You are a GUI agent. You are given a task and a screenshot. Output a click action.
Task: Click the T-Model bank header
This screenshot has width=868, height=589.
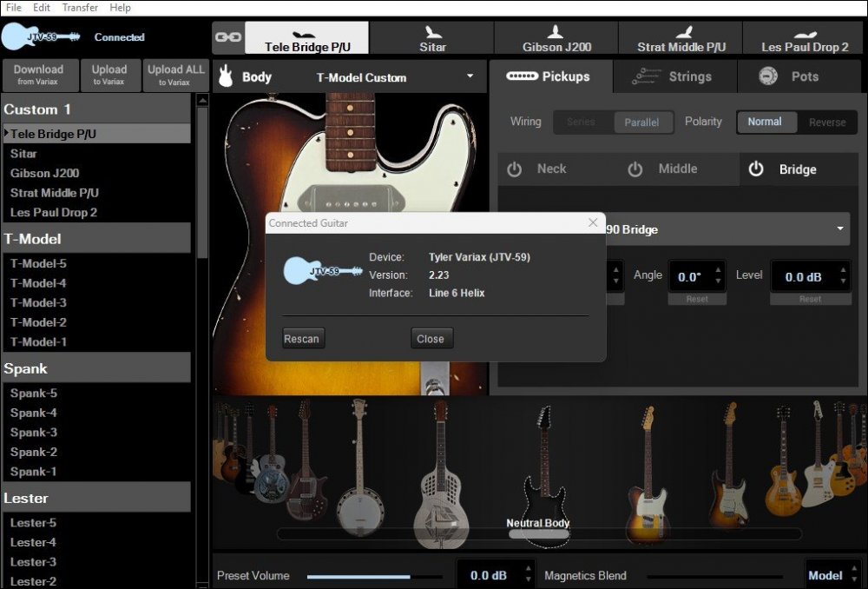point(97,239)
